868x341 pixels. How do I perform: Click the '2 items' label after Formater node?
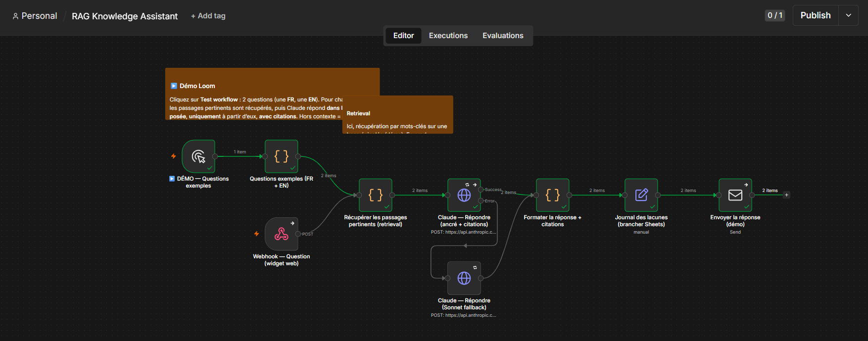click(x=597, y=191)
